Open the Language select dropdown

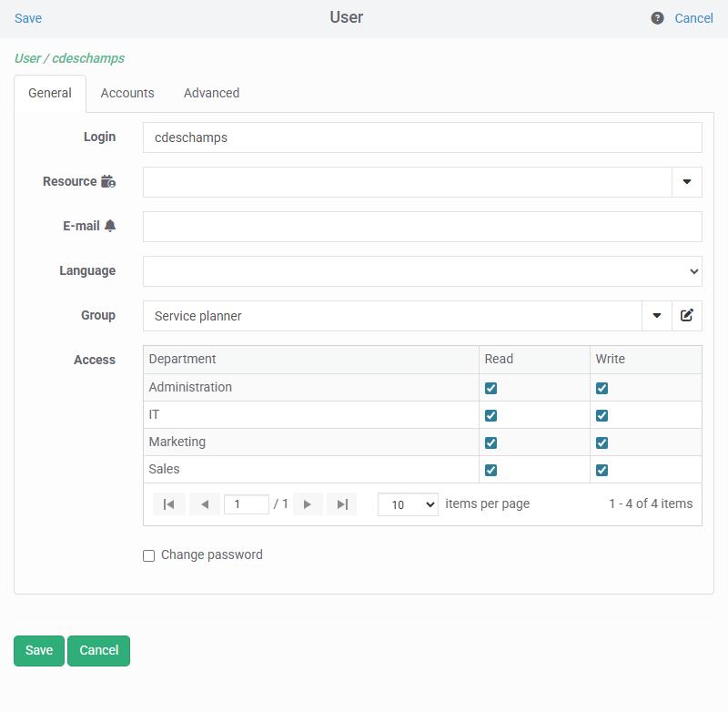tap(422, 271)
